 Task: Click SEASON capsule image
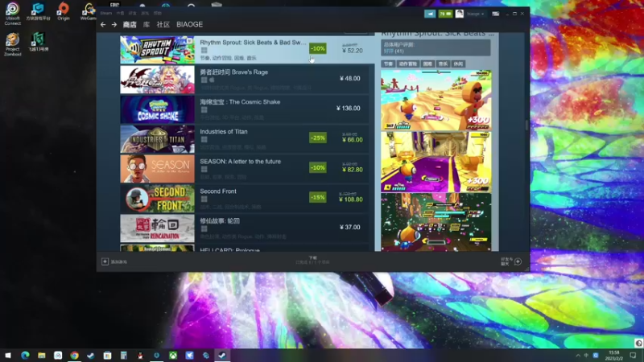tap(157, 169)
